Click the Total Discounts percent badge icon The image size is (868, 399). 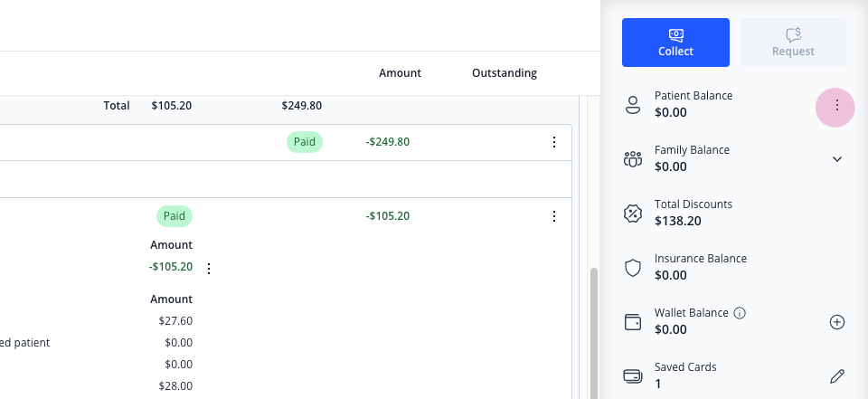(633, 214)
